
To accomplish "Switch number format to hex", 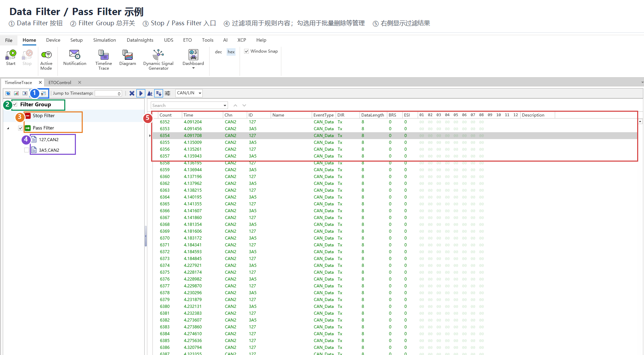I will pyautogui.click(x=231, y=52).
